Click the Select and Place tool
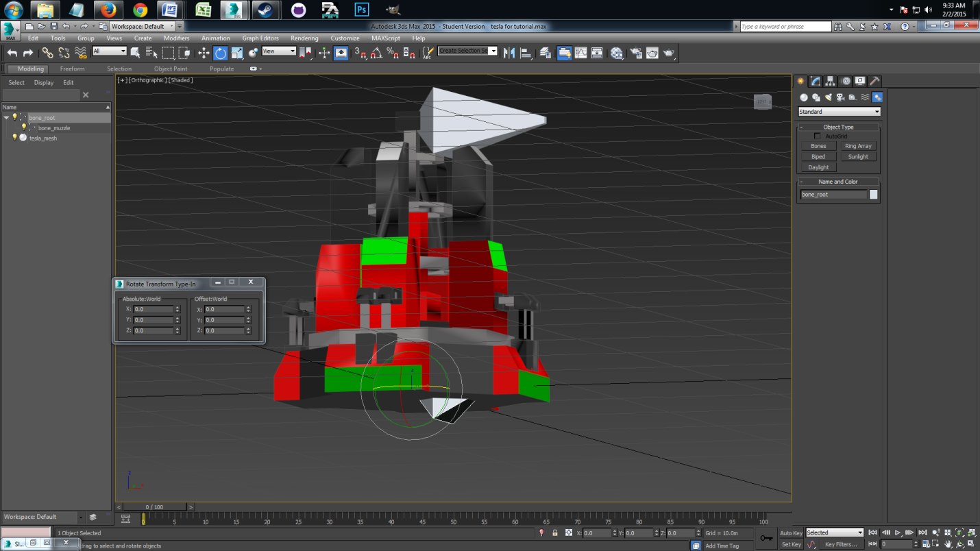This screenshot has height=551, width=980. click(x=253, y=53)
